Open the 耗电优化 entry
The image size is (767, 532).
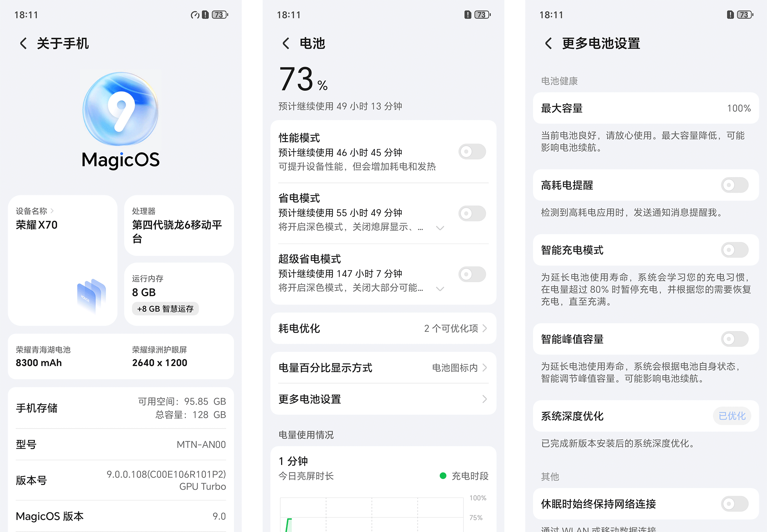383,329
